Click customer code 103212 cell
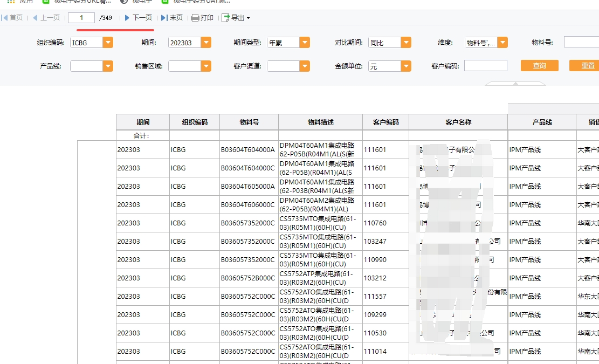The image size is (599, 364). click(386, 278)
